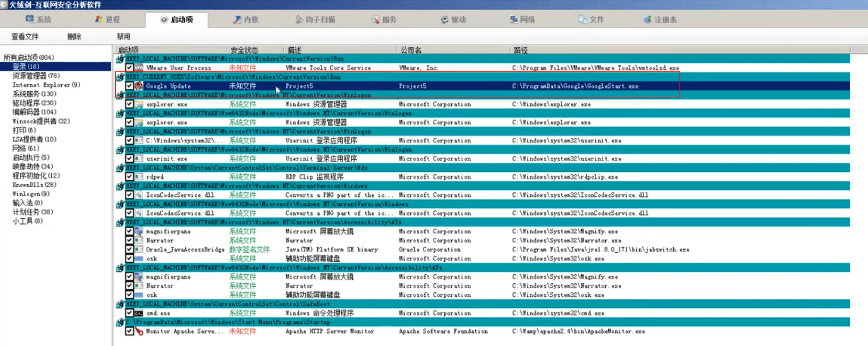Click the Monitor Apache Server feather icon
This screenshot has height=346, width=868.
pyautogui.click(x=139, y=331)
